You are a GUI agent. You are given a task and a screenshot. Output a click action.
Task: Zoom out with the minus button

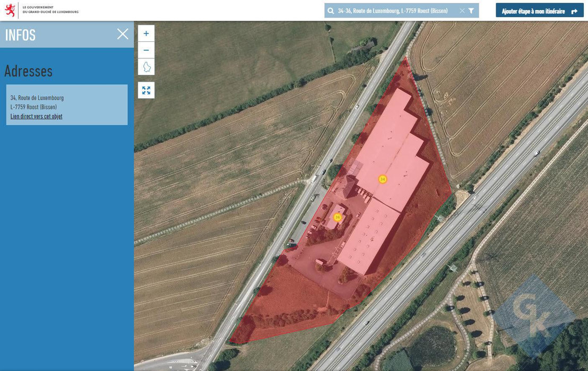coord(146,50)
